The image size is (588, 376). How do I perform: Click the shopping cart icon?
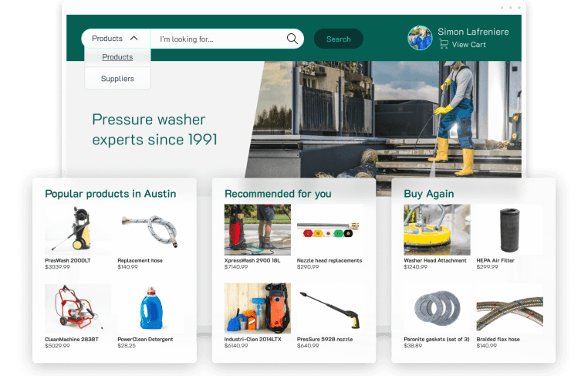pyautogui.click(x=443, y=45)
